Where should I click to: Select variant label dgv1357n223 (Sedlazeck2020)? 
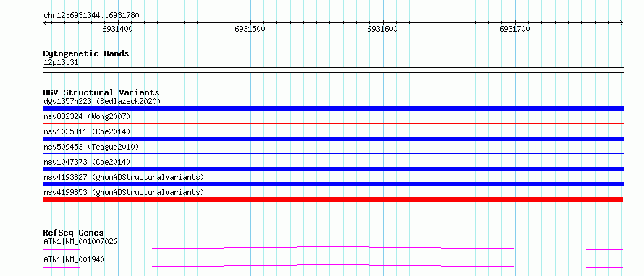pos(102,101)
